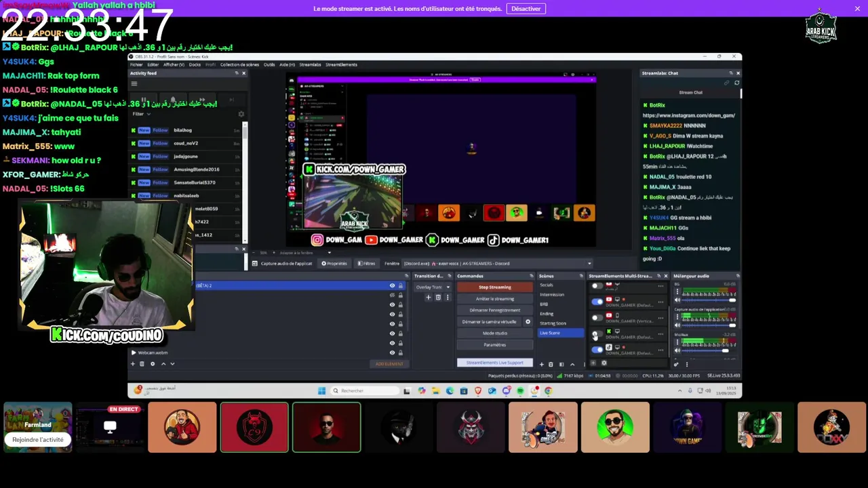Add a transition with plus icon
868x488 pixels.
pyautogui.click(x=428, y=297)
